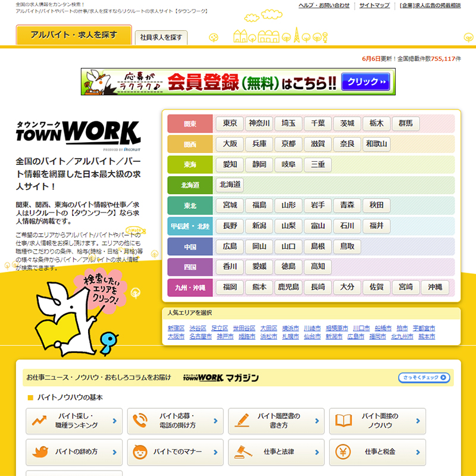Click the blue クリック button in banner
This screenshot has width=476, height=476.
[x=367, y=82]
